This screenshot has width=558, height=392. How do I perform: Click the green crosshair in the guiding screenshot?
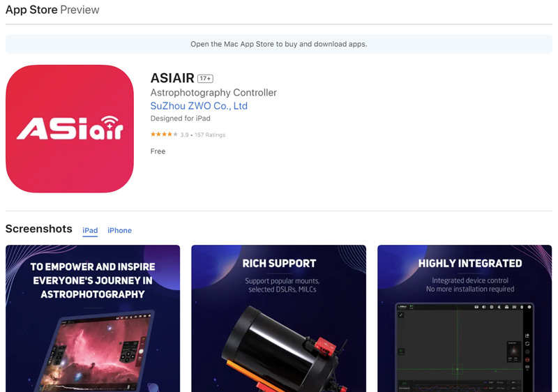[458, 369]
